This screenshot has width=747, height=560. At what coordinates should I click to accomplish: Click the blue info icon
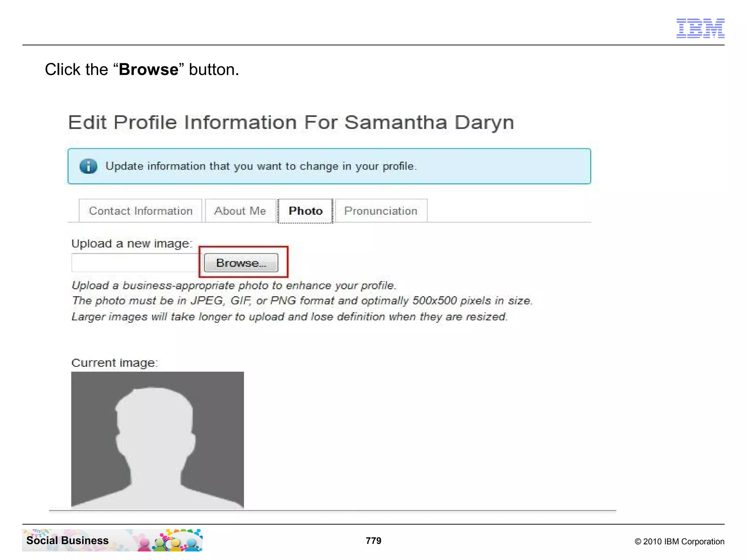[x=88, y=166]
